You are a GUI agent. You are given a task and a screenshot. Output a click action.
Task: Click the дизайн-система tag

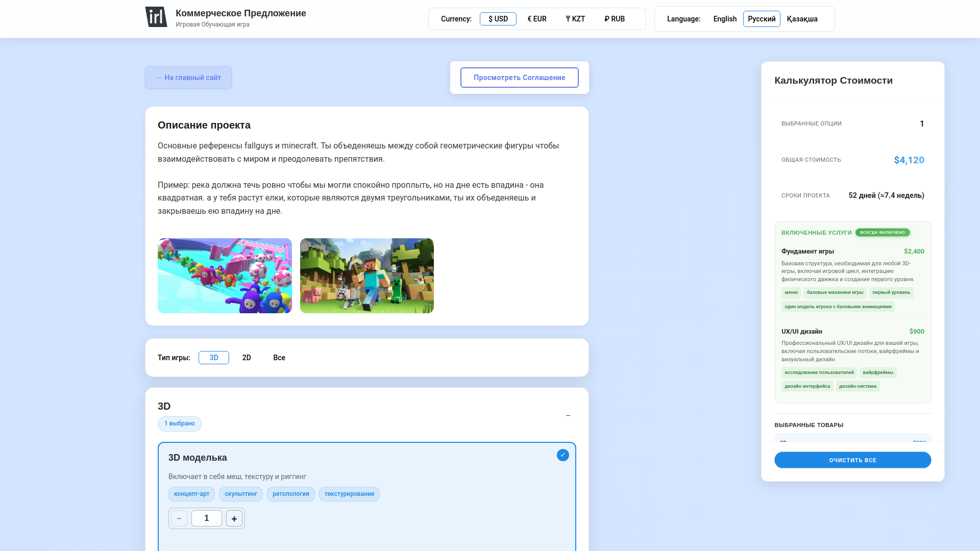[x=857, y=386]
